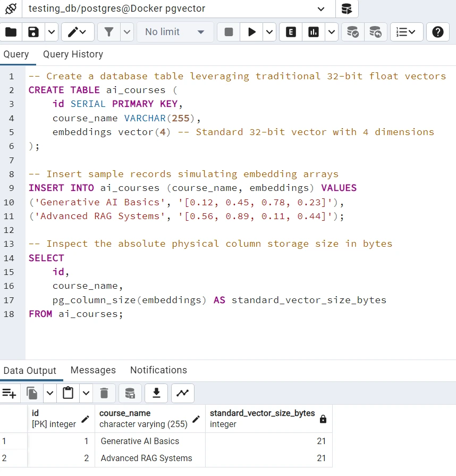Save the query file
The image size is (456, 476).
click(33, 32)
